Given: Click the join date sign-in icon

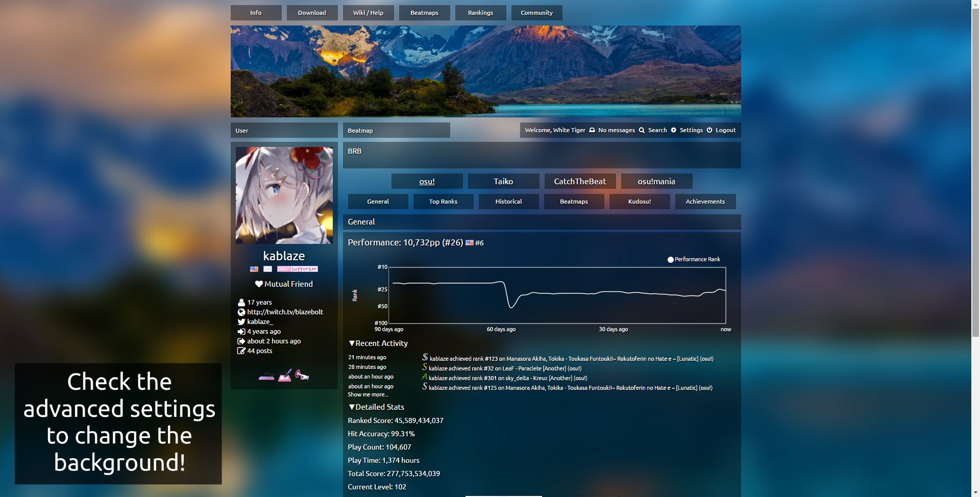Looking at the screenshot, I should click(x=241, y=331).
